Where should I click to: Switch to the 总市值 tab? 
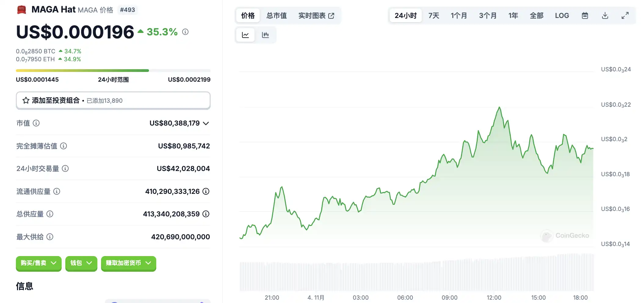[x=277, y=16]
